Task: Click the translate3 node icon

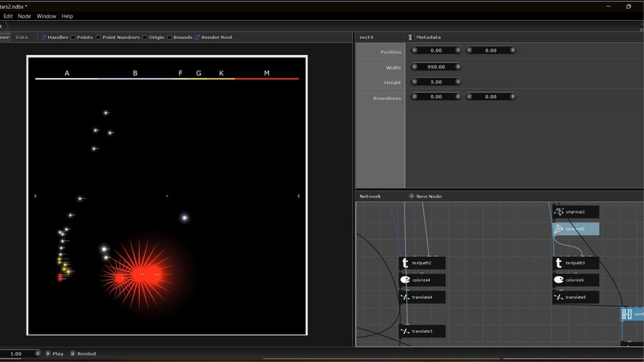Action: 405,331
